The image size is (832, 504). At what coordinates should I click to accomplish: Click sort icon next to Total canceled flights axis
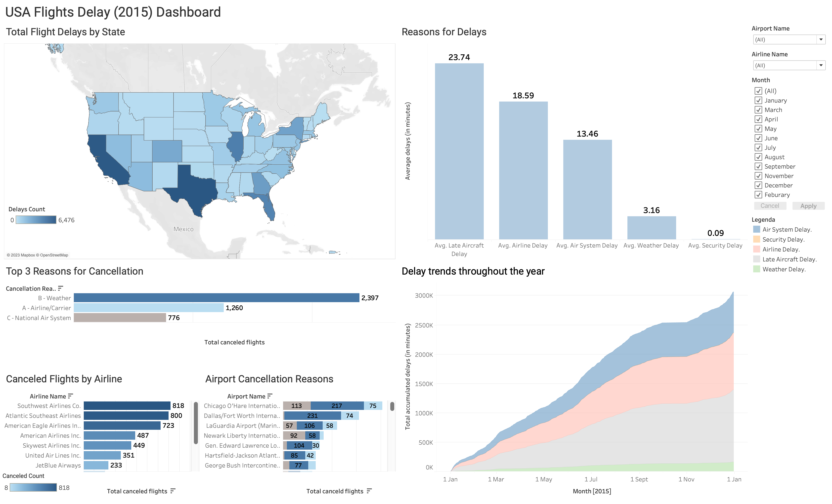(173, 491)
